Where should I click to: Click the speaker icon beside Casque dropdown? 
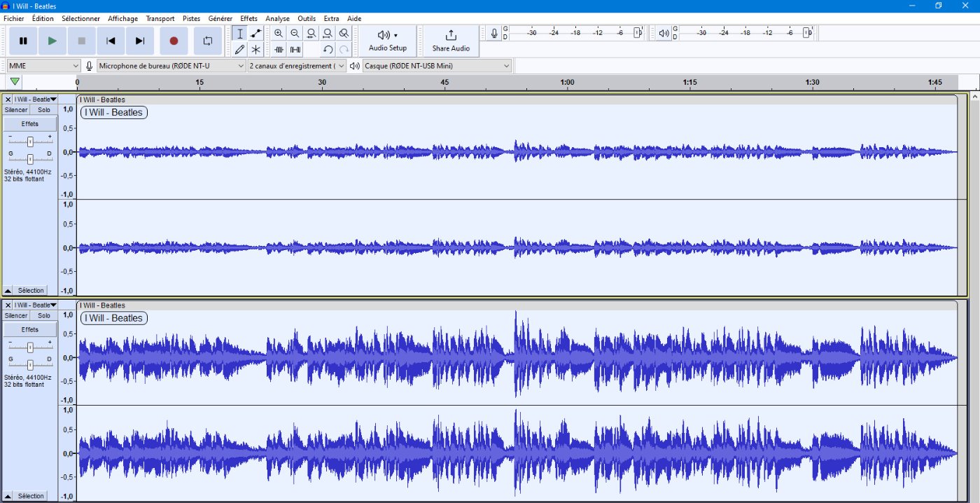[x=354, y=66]
